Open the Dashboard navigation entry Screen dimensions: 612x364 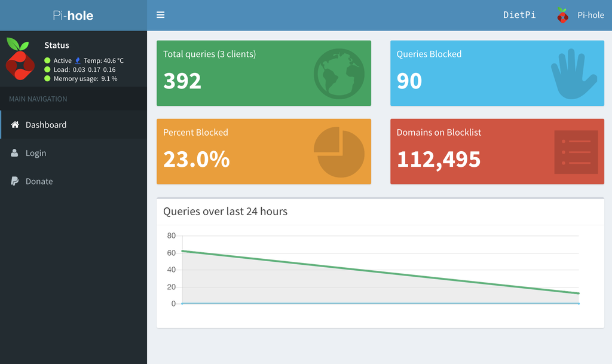point(45,124)
